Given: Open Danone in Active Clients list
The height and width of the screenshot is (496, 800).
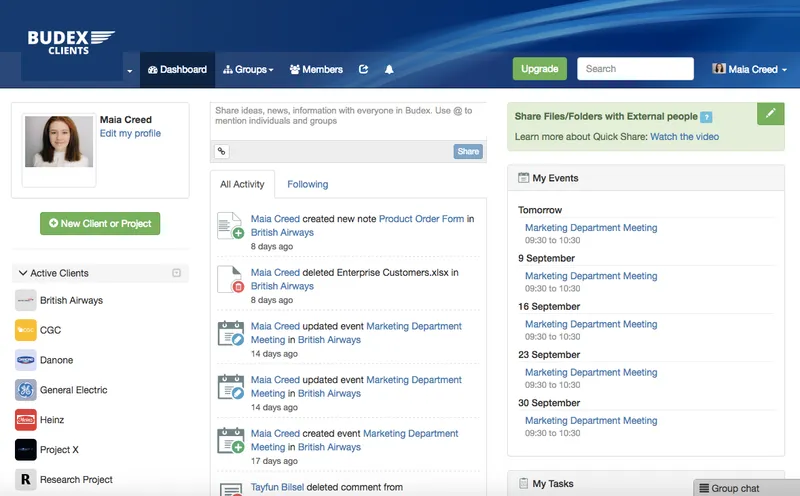Looking at the screenshot, I should 57,360.
